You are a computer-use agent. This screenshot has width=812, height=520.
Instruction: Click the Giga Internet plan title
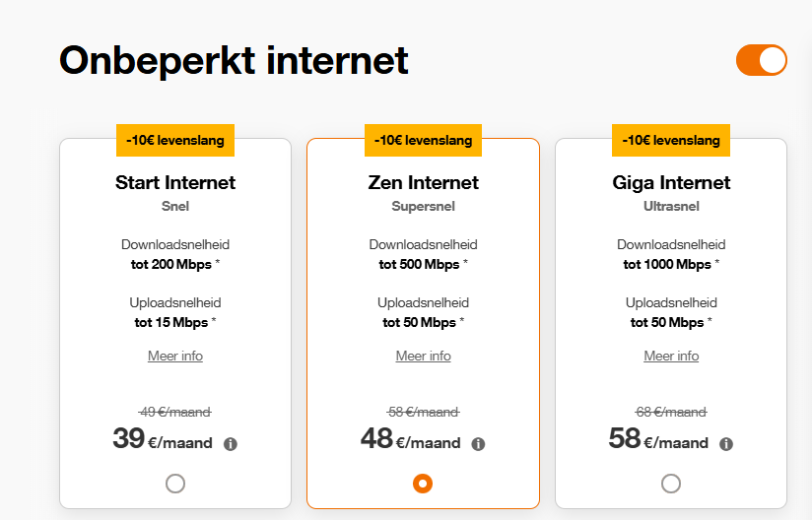[x=671, y=183]
